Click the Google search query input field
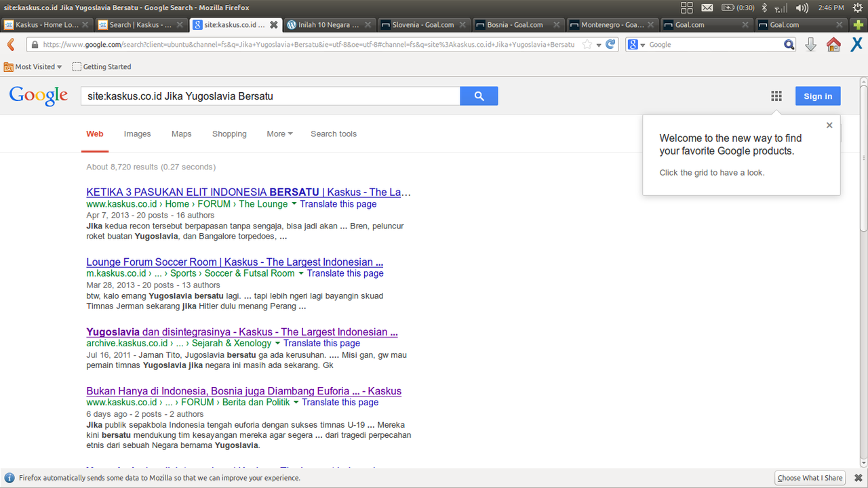Screen dimensions: 868x488 point(271,96)
